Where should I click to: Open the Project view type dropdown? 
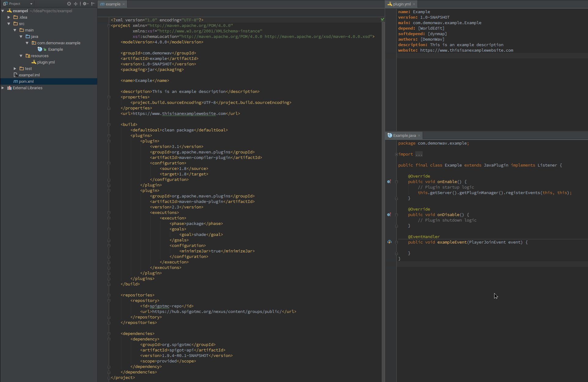pos(31,4)
